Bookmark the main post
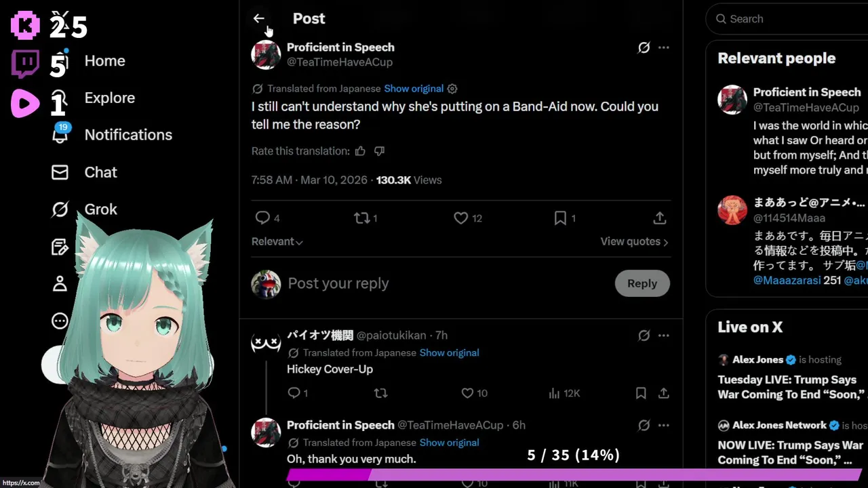 click(564, 218)
